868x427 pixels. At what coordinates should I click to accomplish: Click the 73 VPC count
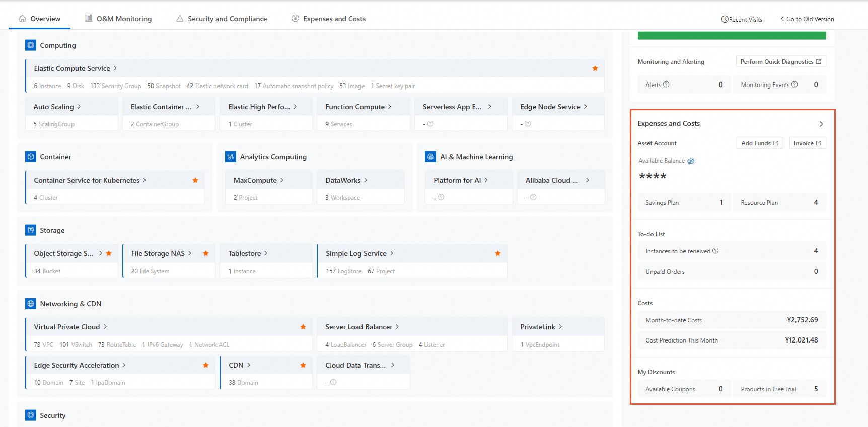[x=43, y=345]
